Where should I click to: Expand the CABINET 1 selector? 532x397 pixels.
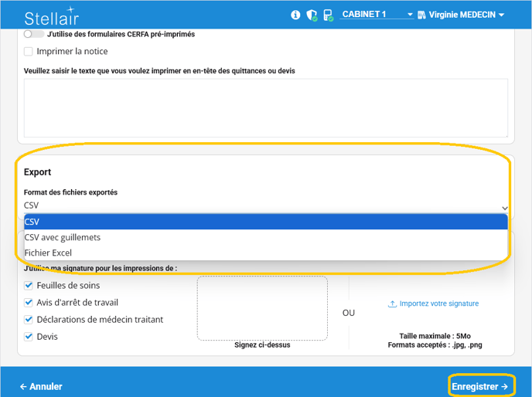click(377, 15)
